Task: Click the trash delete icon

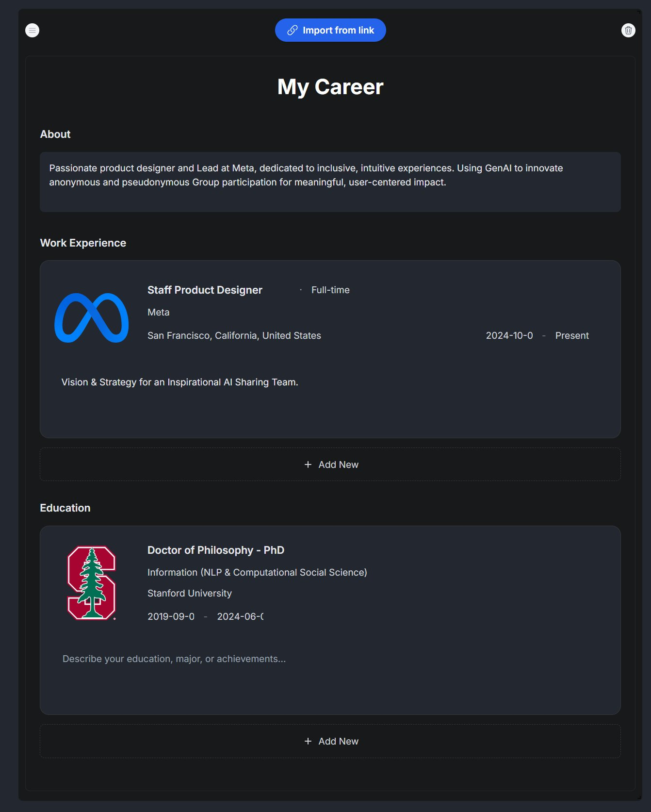Action: point(628,30)
